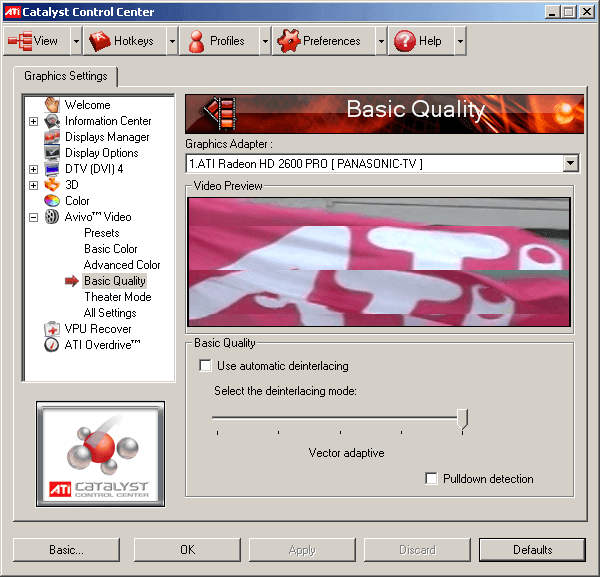Collapse the Avivo Video tree node
Screen dimensions: 600x577
(34, 217)
